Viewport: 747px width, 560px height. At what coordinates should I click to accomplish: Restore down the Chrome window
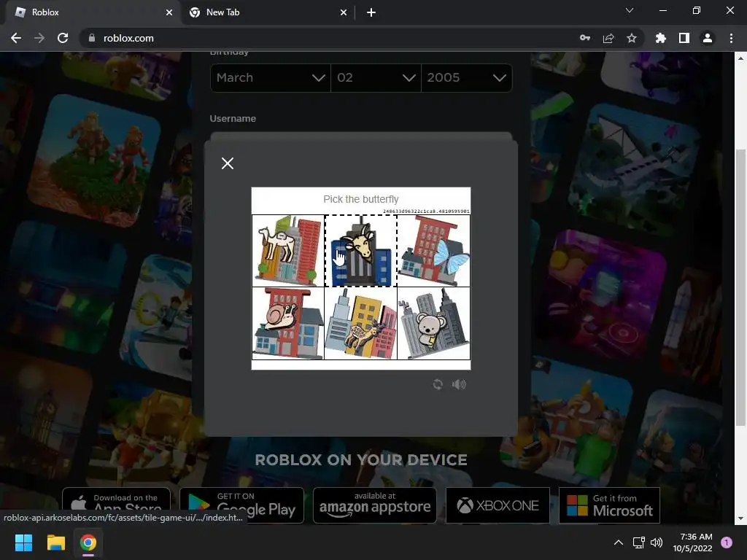pyautogui.click(x=697, y=10)
